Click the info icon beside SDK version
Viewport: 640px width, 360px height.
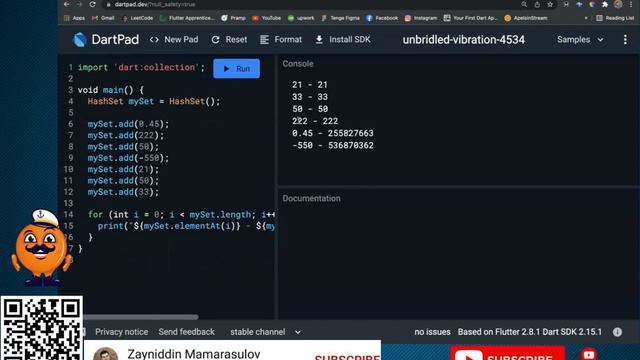617,332
